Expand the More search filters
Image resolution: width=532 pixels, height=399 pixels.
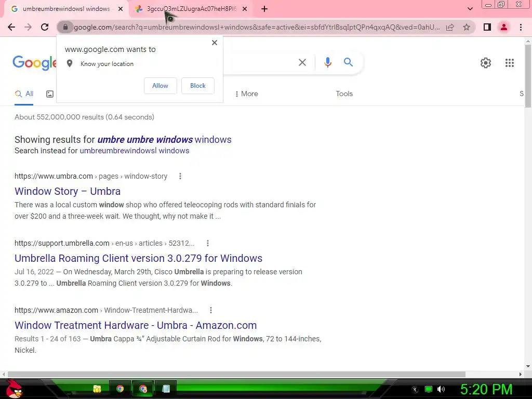(x=247, y=94)
